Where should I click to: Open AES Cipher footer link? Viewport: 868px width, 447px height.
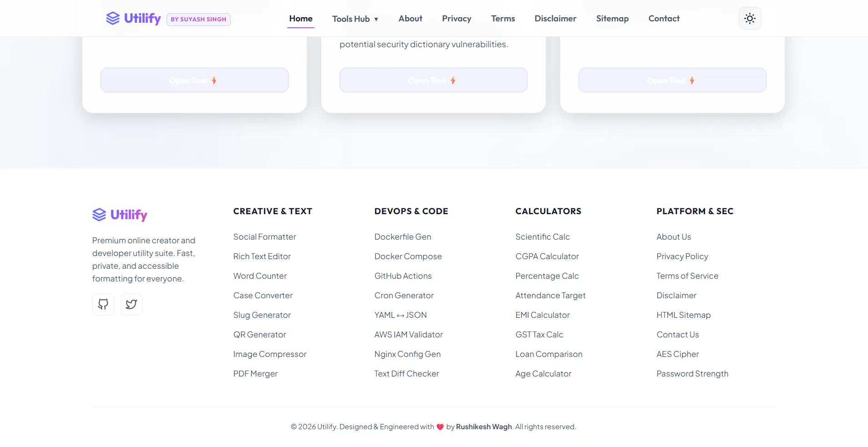click(x=678, y=354)
